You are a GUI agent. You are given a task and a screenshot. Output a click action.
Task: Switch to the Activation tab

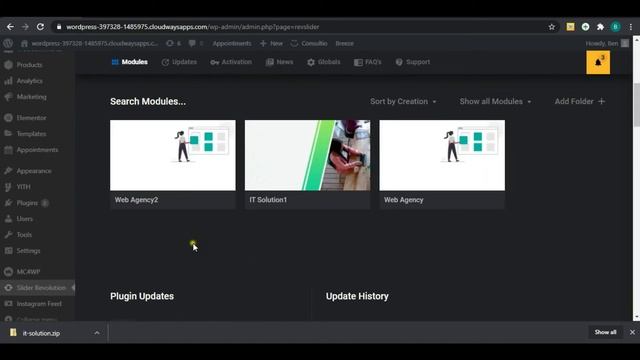(x=231, y=62)
